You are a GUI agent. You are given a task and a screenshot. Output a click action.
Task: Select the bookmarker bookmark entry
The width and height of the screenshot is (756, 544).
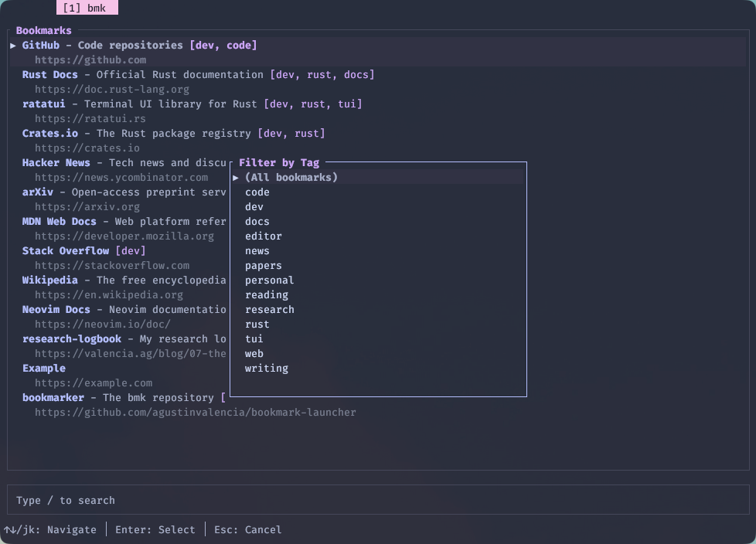(x=53, y=398)
